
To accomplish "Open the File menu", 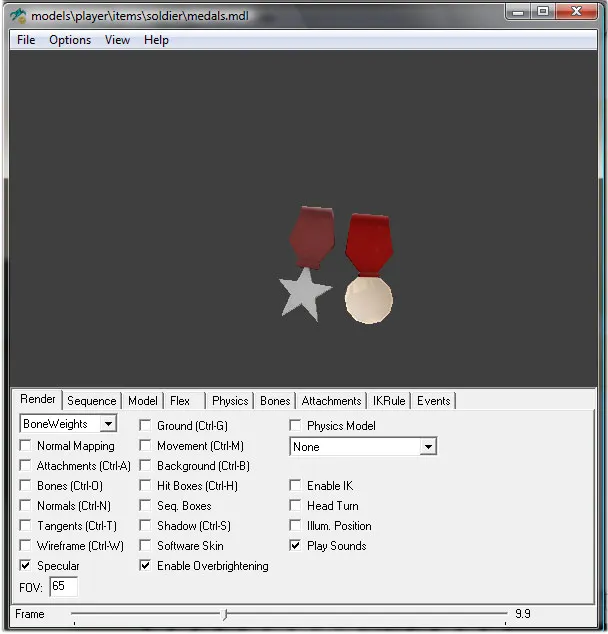I will (x=26, y=40).
